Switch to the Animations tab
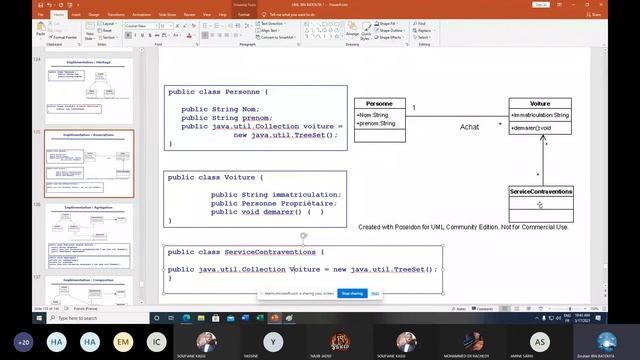Image resolution: width=640 pixels, height=360 pixels. point(141,14)
